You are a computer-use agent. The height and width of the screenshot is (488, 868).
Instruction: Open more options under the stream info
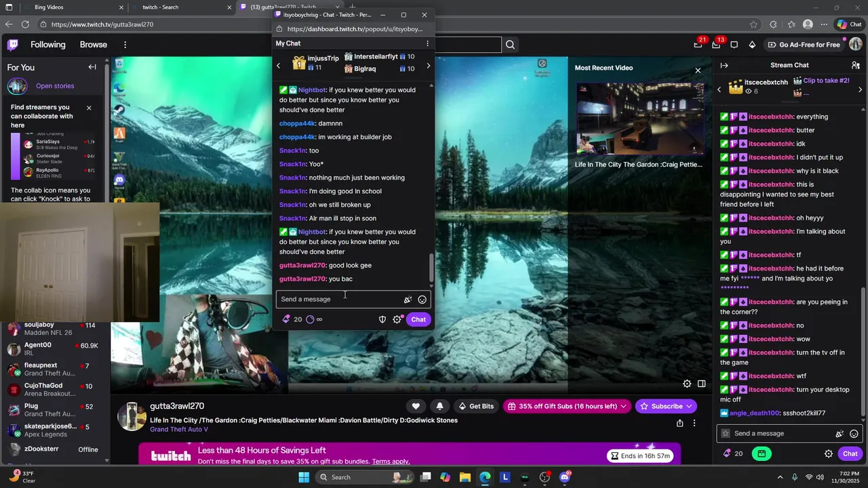[x=694, y=423]
